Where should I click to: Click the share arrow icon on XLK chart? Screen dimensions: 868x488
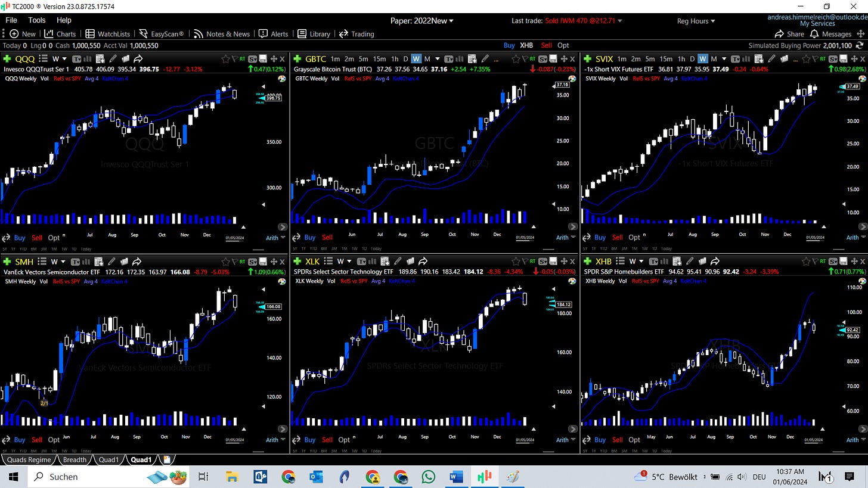[423, 262]
